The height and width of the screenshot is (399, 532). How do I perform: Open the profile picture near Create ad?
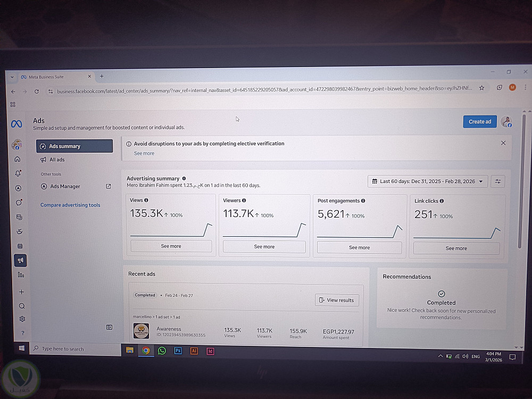(x=506, y=122)
